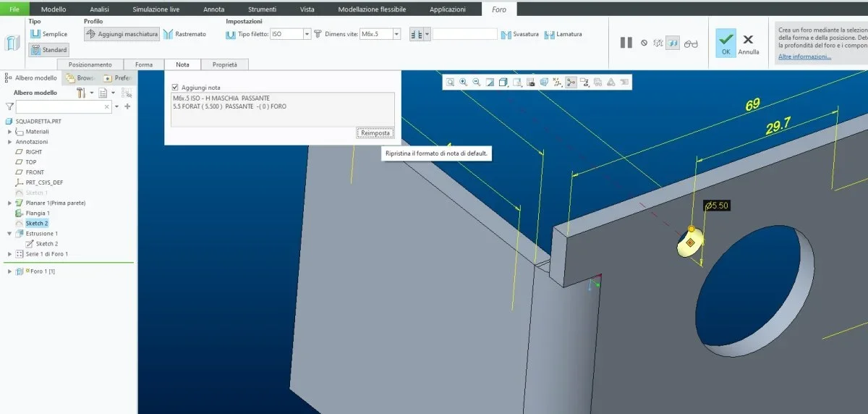
Task: Click the Refit view icon
Action: click(x=451, y=83)
